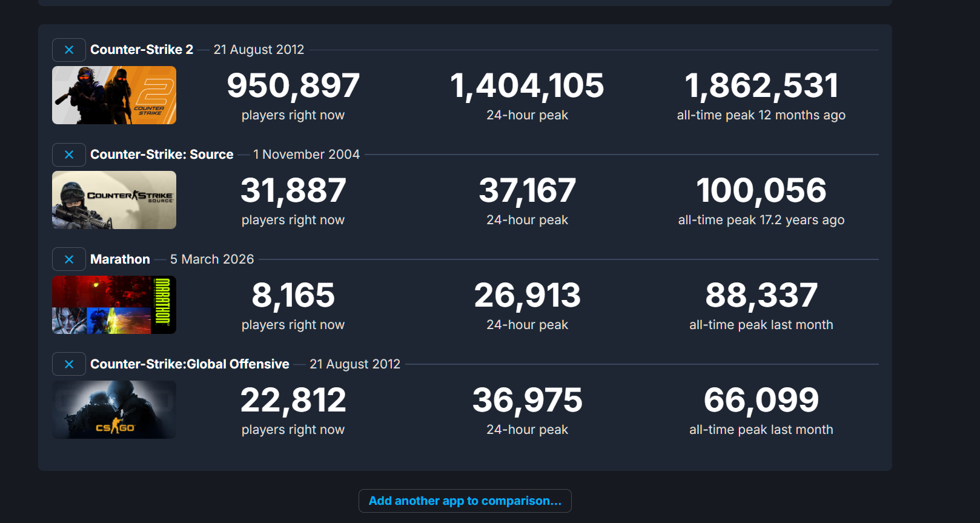Remove Counter-Strike:Global Offensive from the comparison

[69, 364]
